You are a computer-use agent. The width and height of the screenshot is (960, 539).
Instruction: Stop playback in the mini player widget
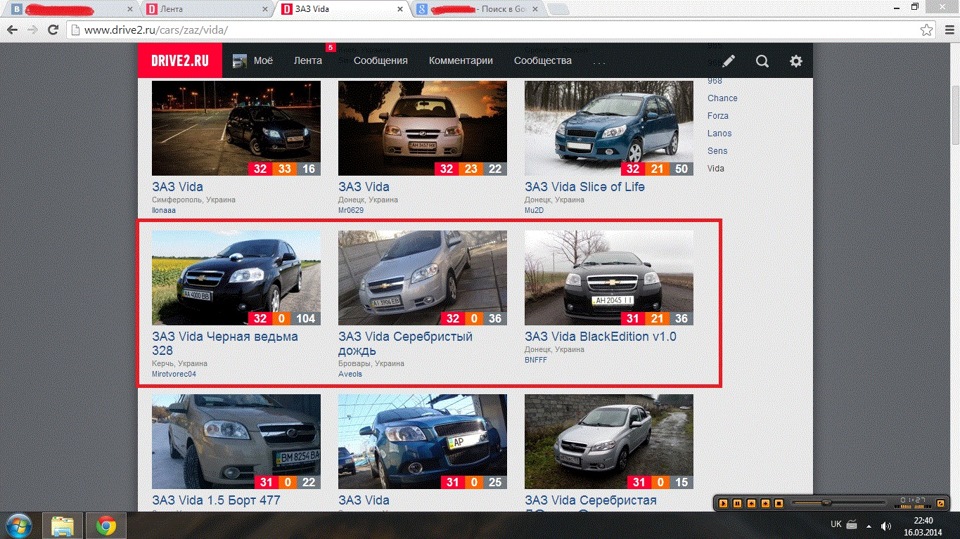[779, 503]
